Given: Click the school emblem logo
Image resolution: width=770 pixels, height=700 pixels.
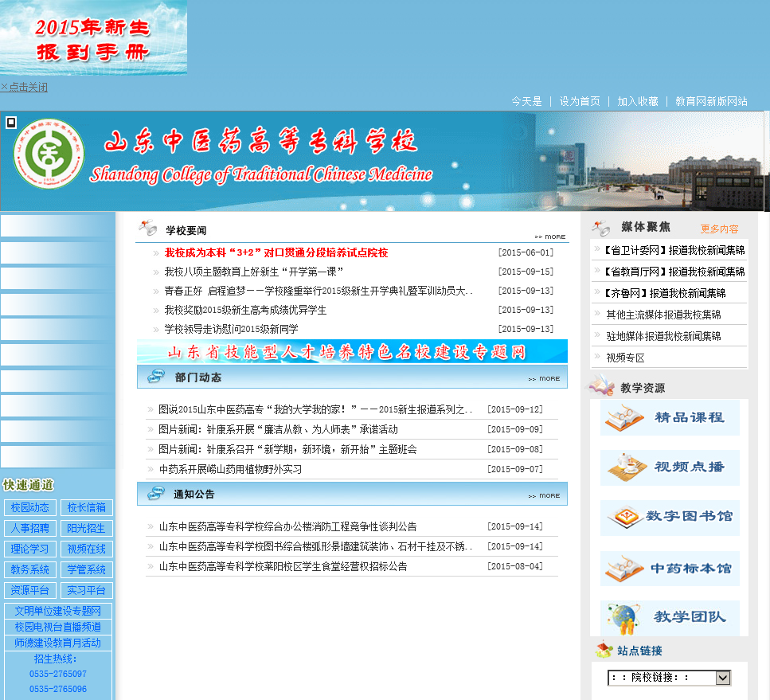Looking at the screenshot, I should pyautogui.click(x=49, y=154).
